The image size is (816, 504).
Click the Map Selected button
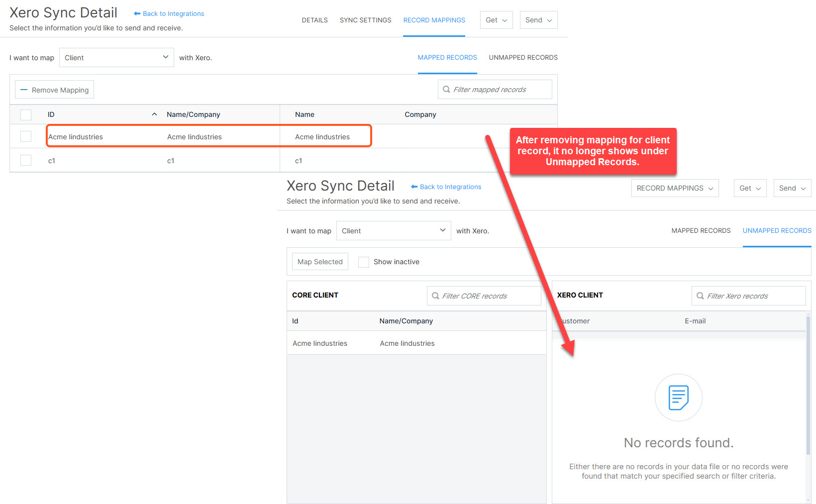tap(320, 262)
